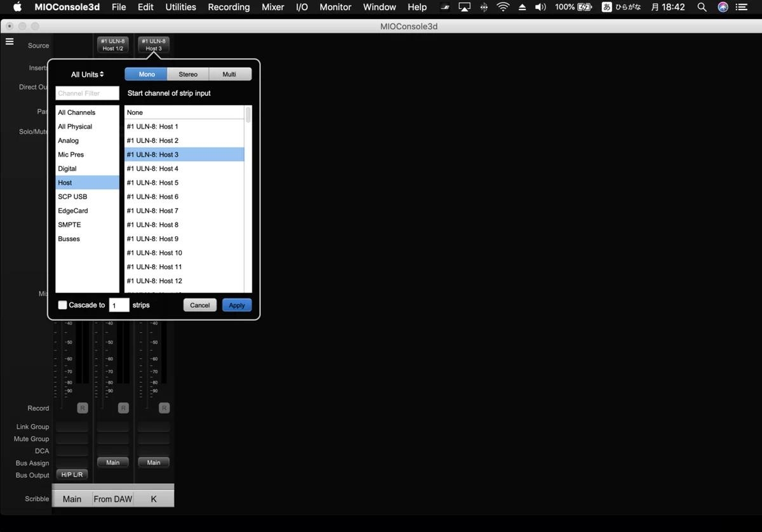Open Link Group selector on Main strip
Image resolution: width=762 pixels, height=532 pixels.
point(72,427)
